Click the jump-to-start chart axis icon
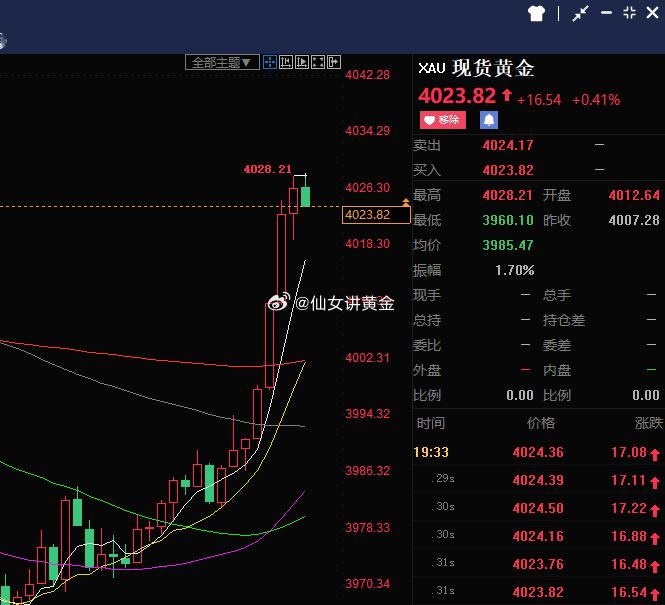The width and height of the screenshot is (665, 605). click(x=286, y=63)
